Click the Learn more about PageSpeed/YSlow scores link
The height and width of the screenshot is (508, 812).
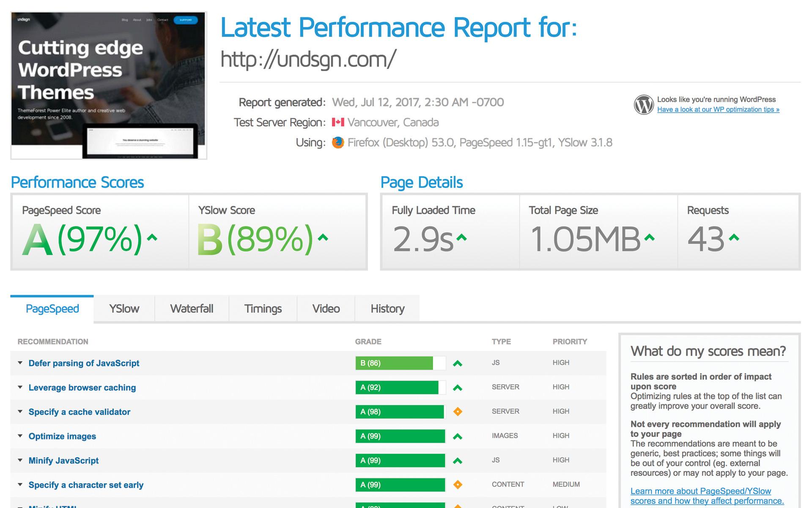click(x=700, y=495)
